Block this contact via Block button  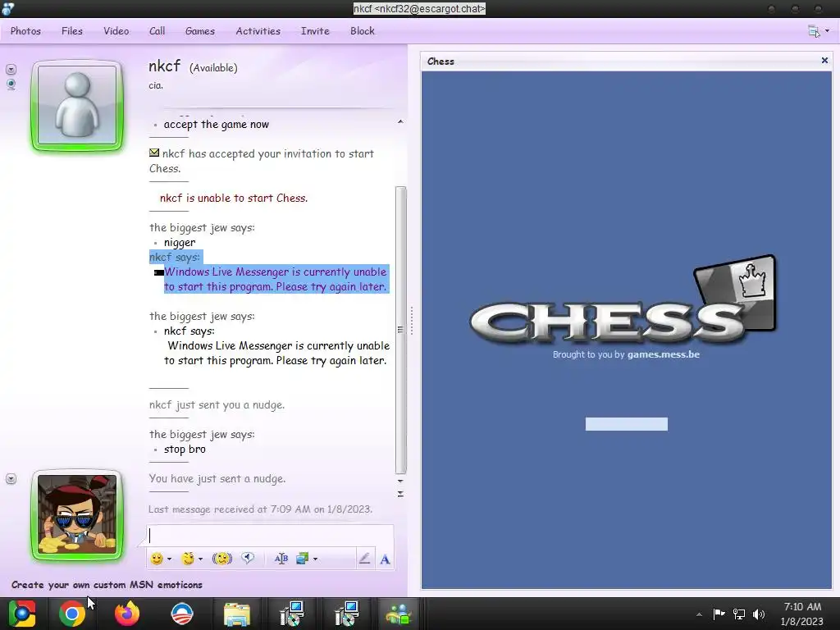(363, 31)
